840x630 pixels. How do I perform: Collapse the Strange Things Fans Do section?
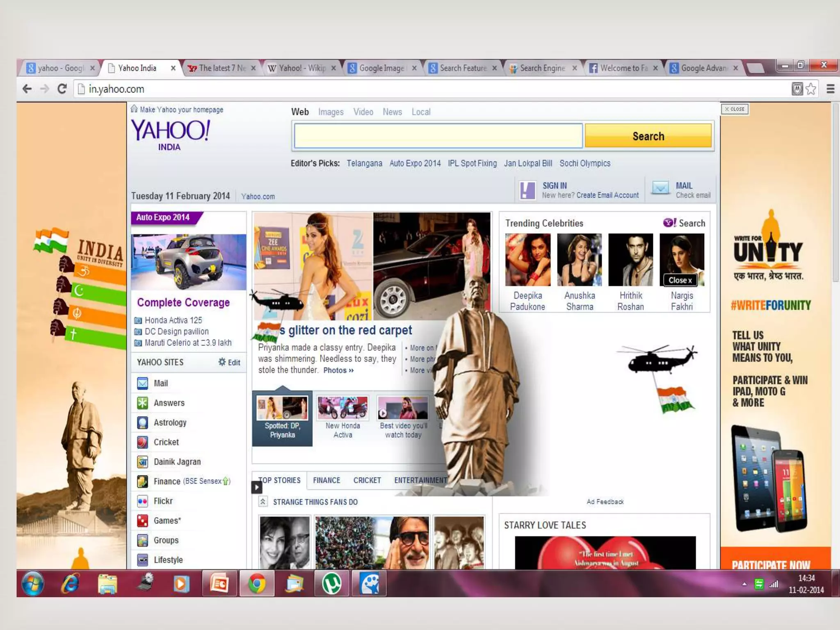[x=263, y=502]
